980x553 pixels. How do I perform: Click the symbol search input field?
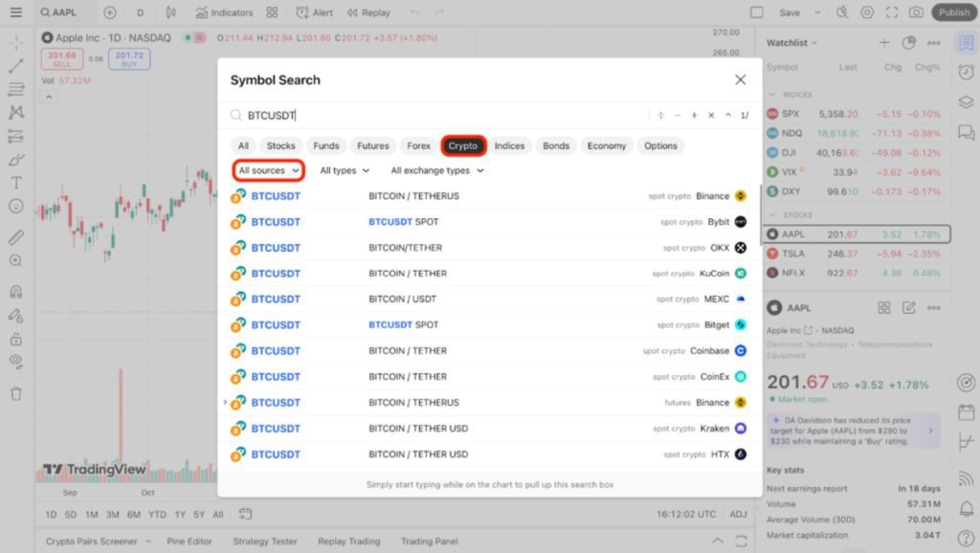tap(437, 116)
